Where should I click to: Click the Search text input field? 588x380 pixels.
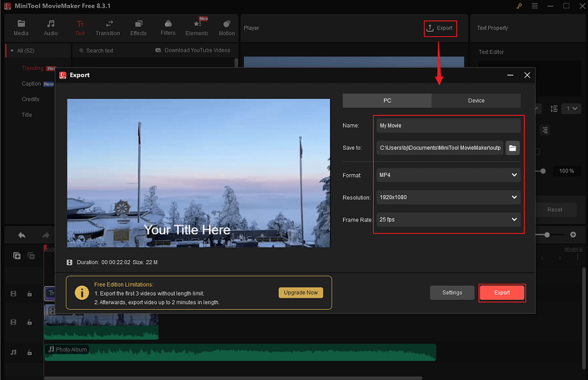coord(110,50)
